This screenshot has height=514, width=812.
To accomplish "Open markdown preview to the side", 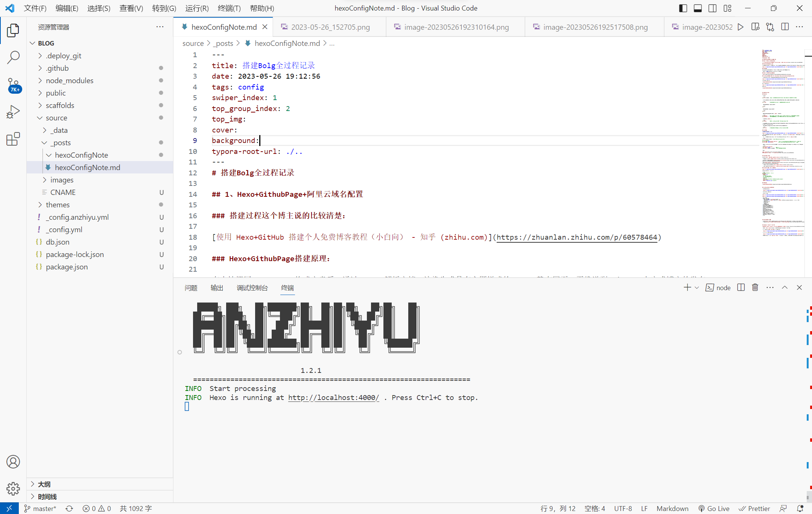I will pyautogui.click(x=755, y=27).
